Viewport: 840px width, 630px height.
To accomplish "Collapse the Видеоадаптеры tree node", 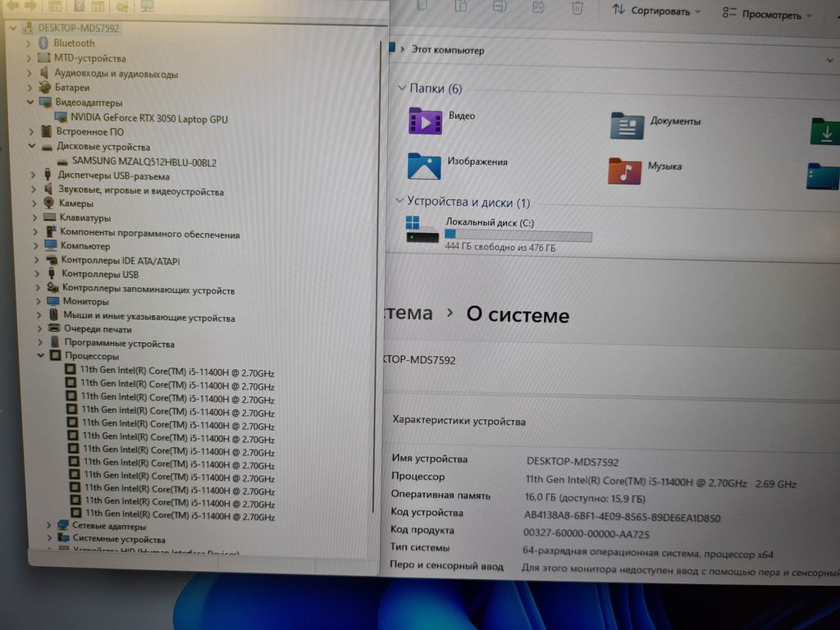I will coord(30,102).
